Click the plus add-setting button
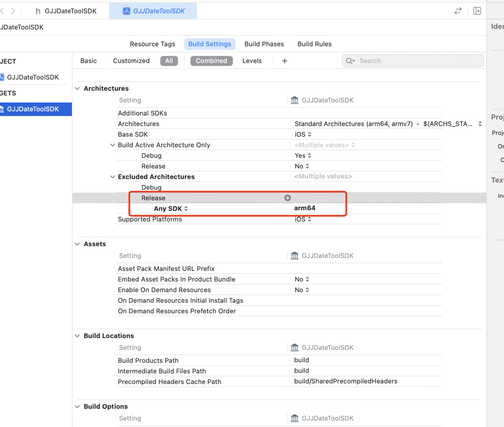Image resolution: width=504 pixels, height=427 pixels. coord(285,61)
